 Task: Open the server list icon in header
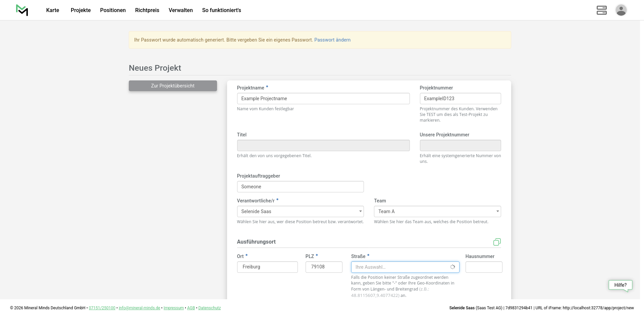pyautogui.click(x=601, y=10)
